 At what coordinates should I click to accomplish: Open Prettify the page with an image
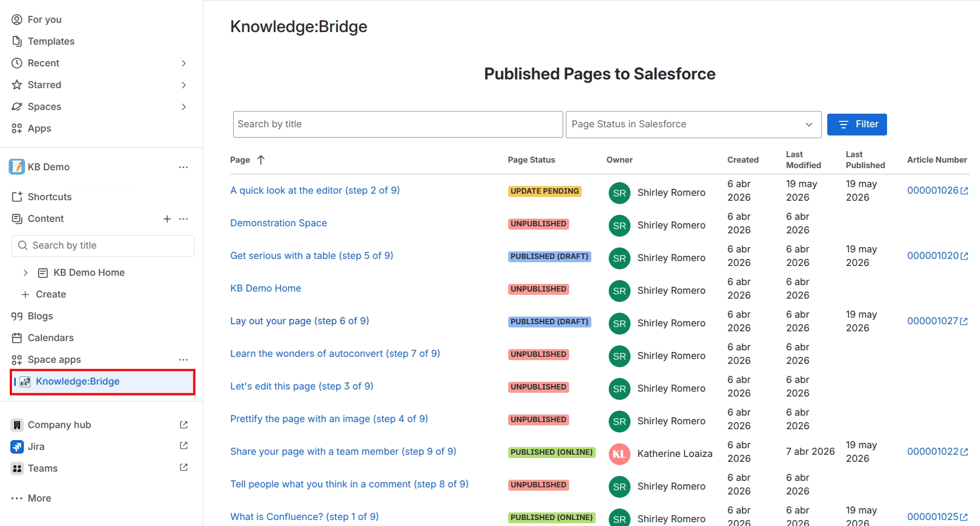point(329,419)
